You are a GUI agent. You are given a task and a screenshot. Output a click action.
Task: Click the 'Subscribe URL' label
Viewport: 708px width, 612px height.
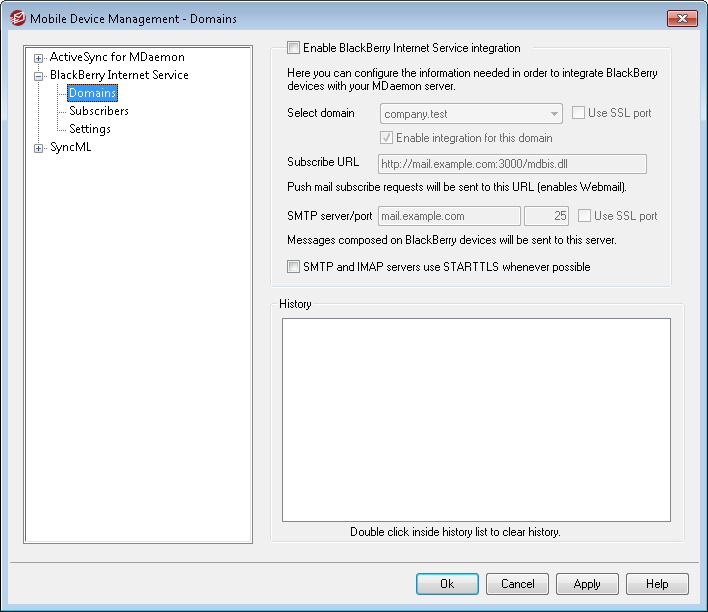[323, 162]
